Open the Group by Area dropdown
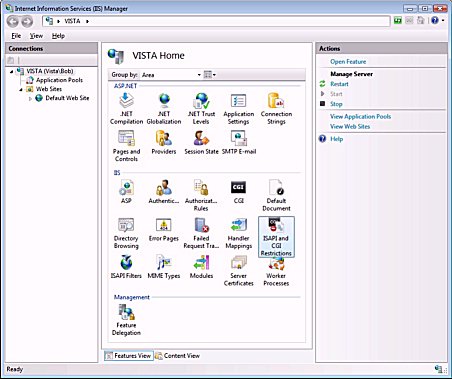Viewport: 452px width, 379px height. pos(171,75)
